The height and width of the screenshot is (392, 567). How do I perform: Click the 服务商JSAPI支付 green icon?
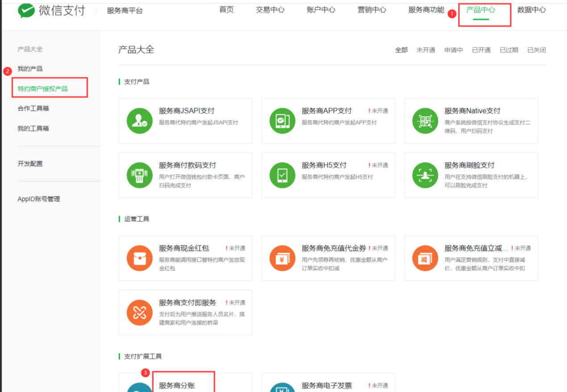[140, 121]
